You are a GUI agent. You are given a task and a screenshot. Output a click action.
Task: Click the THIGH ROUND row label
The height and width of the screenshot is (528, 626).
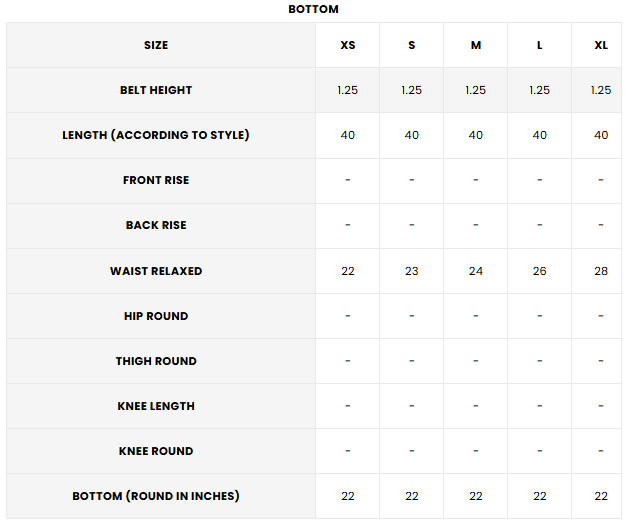coord(156,361)
